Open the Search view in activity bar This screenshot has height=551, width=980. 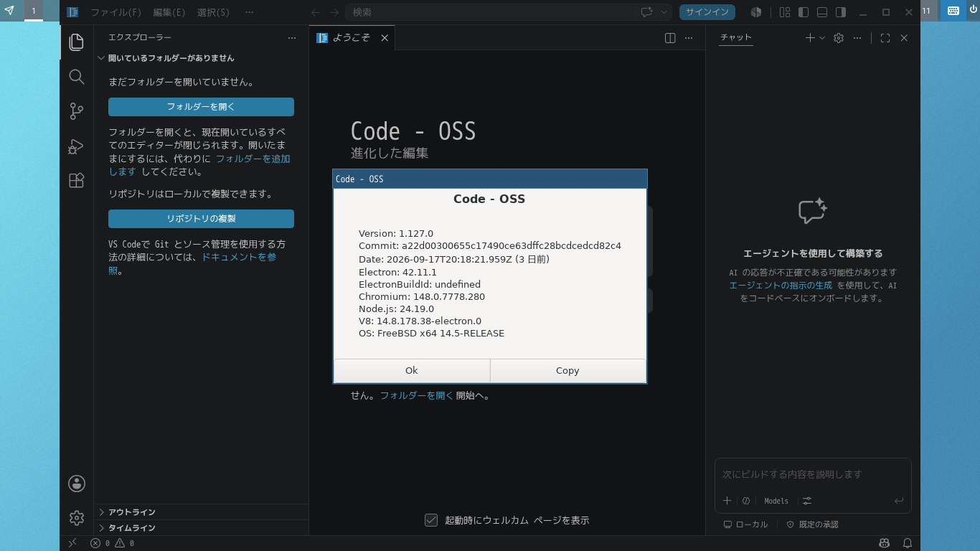tap(77, 77)
